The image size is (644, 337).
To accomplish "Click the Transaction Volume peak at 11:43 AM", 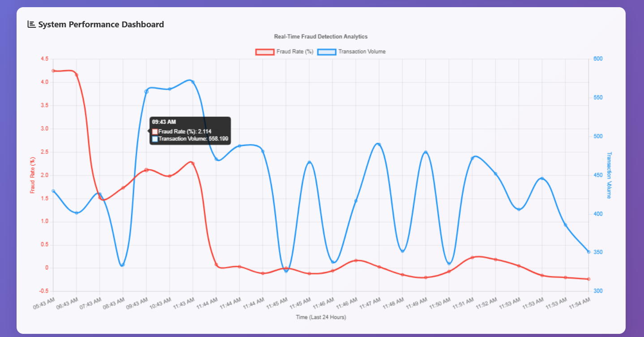I will pyautogui.click(x=193, y=82).
